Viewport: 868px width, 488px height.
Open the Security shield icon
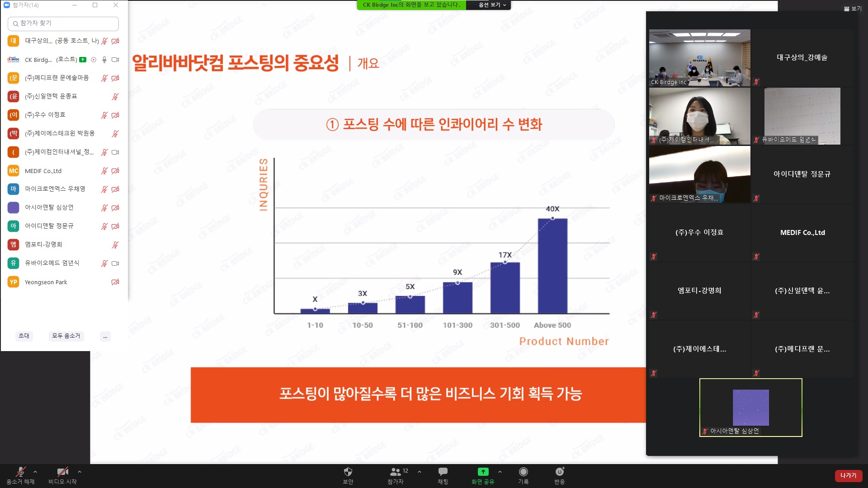click(348, 472)
